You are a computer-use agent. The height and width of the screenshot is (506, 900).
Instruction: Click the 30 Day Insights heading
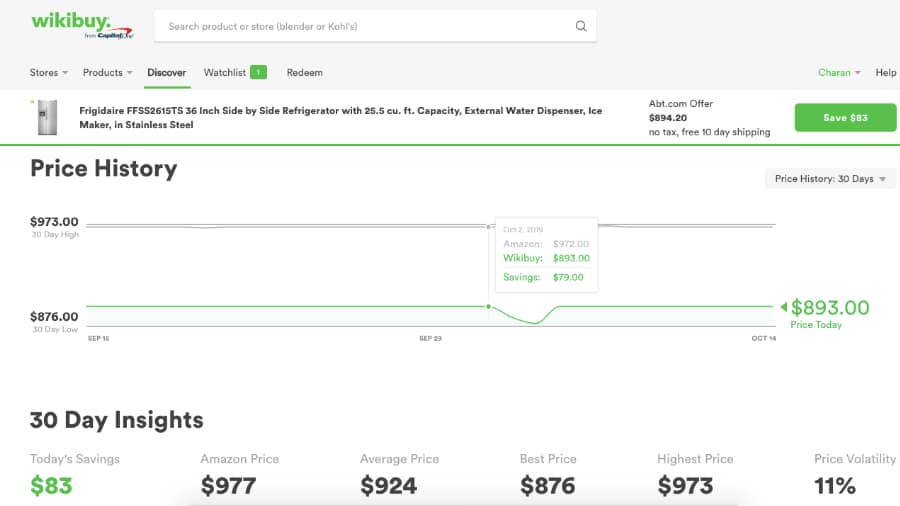point(117,420)
